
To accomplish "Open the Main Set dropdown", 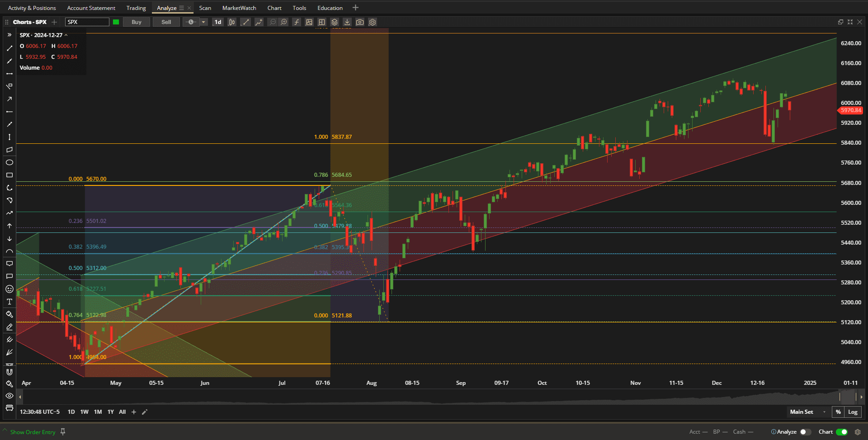I will [808, 412].
